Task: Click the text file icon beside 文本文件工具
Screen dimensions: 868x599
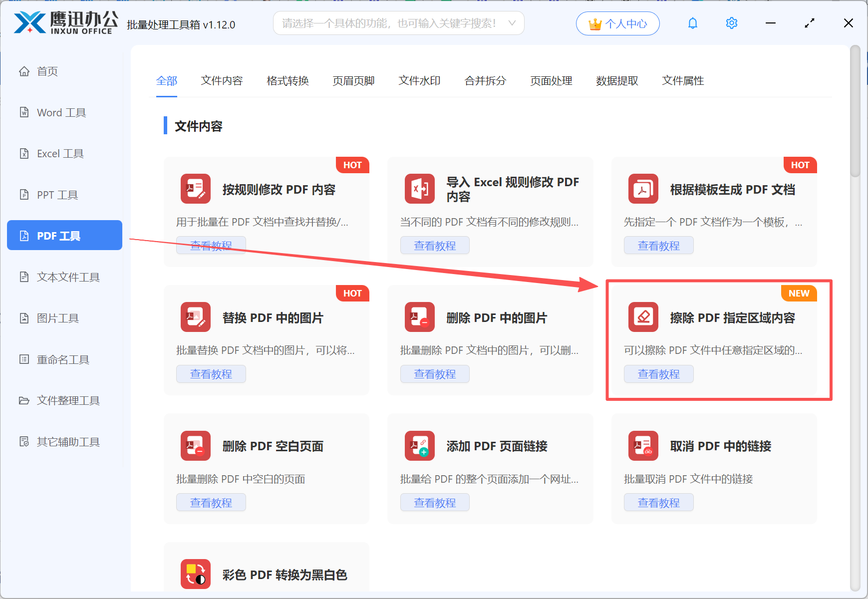Action: pyautogui.click(x=24, y=277)
